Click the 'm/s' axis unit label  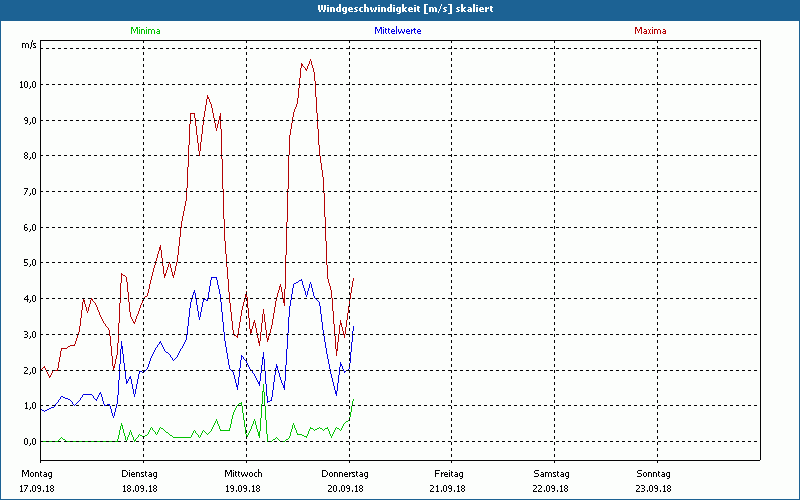click(29, 45)
